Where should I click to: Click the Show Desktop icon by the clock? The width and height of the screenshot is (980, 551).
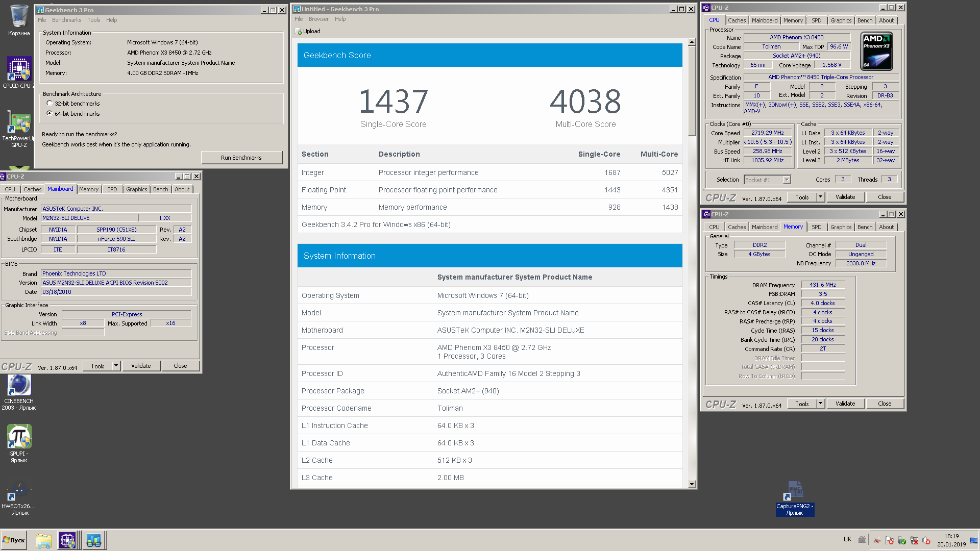[x=974, y=540]
